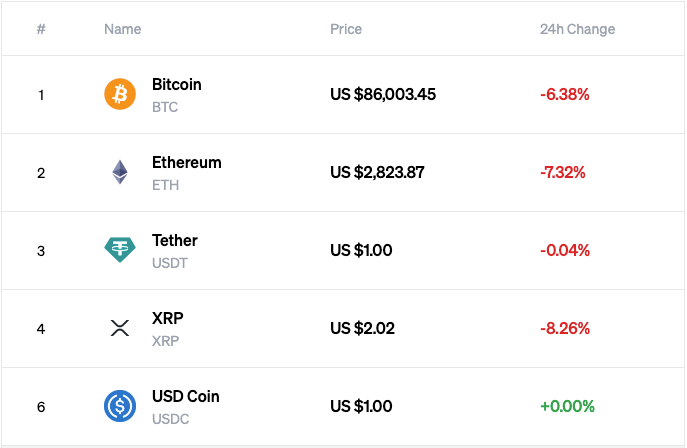Open the XRP coin name link

pos(167,319)
